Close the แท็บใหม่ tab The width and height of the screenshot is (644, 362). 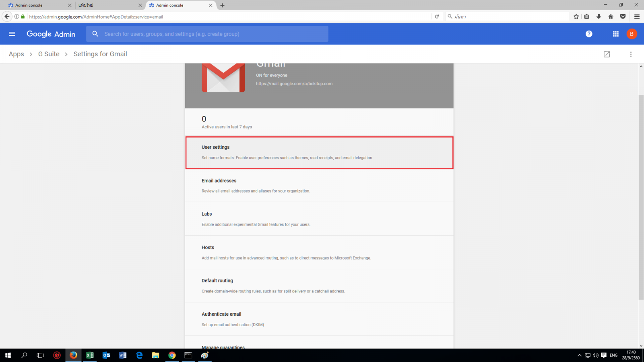tap(140, 5)
